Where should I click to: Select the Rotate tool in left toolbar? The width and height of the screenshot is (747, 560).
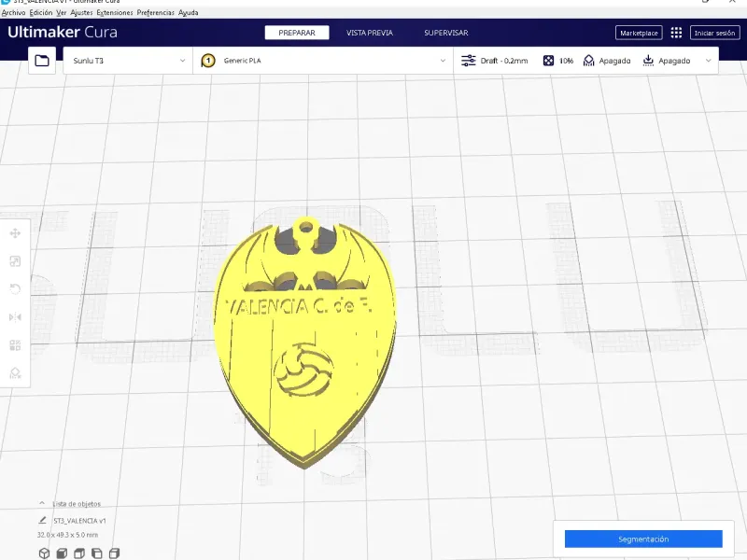15,289
